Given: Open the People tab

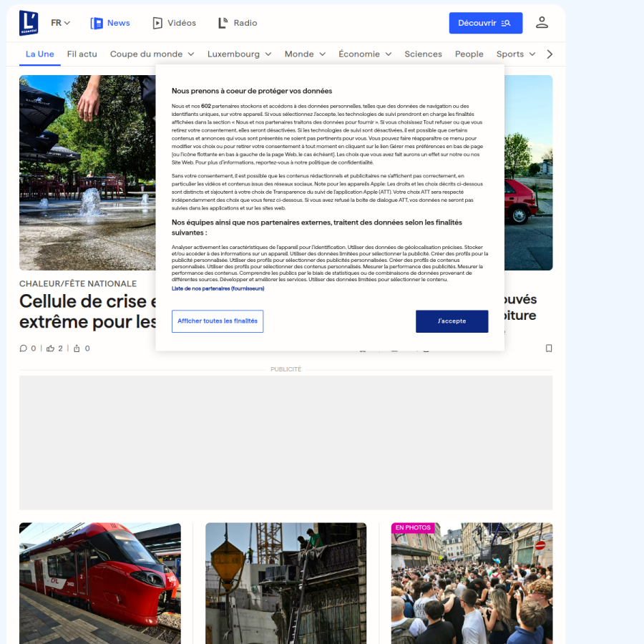Looking at the screenshot, I should (469, 54).
